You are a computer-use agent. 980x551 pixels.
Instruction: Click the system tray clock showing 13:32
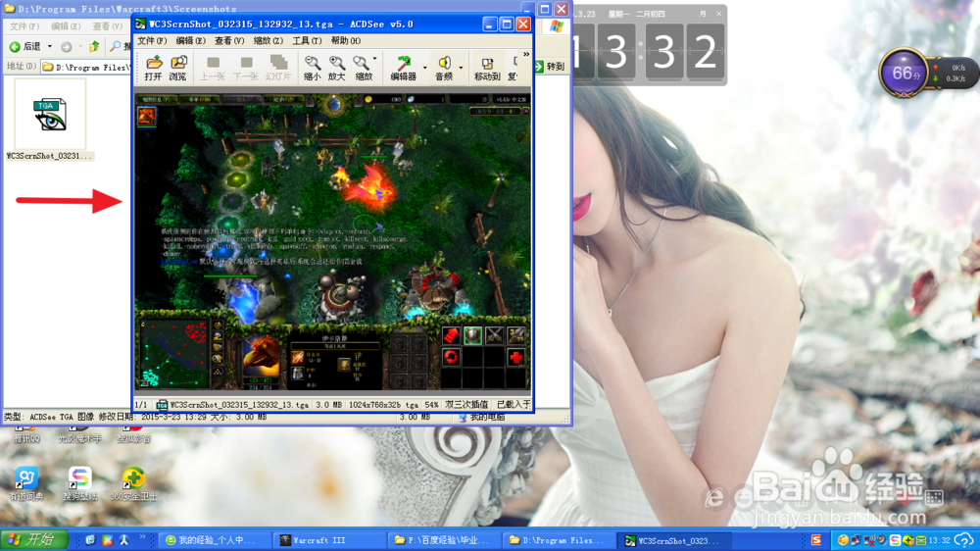tap(940, 540)
